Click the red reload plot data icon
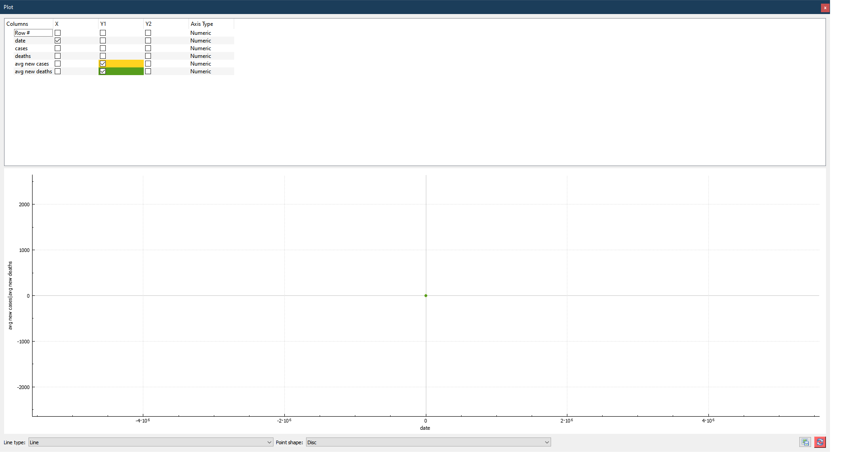Image resolution: width=868 pixels, height=475 pixels. pos(820,442)
